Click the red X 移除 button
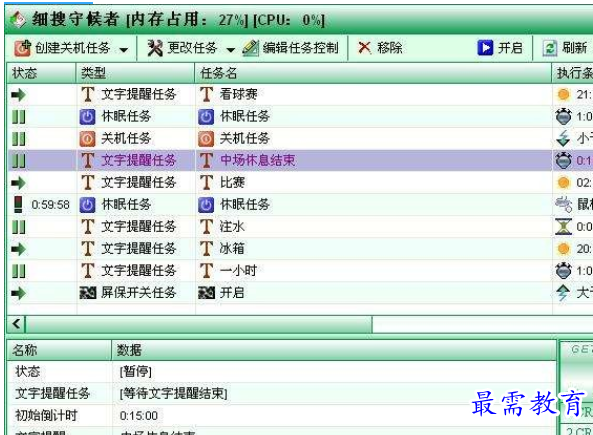The height and width of the screenshot is (435, 593). click(380, 48)
